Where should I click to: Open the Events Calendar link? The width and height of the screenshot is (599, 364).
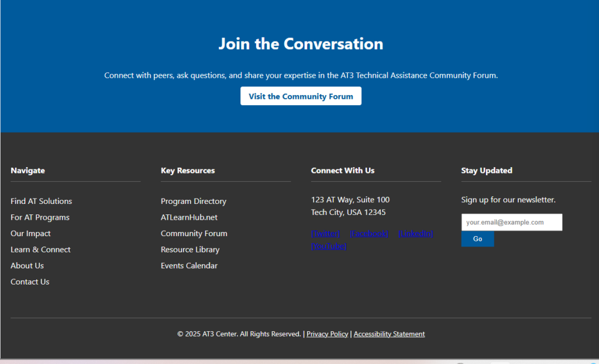click(x=189, y=266)
